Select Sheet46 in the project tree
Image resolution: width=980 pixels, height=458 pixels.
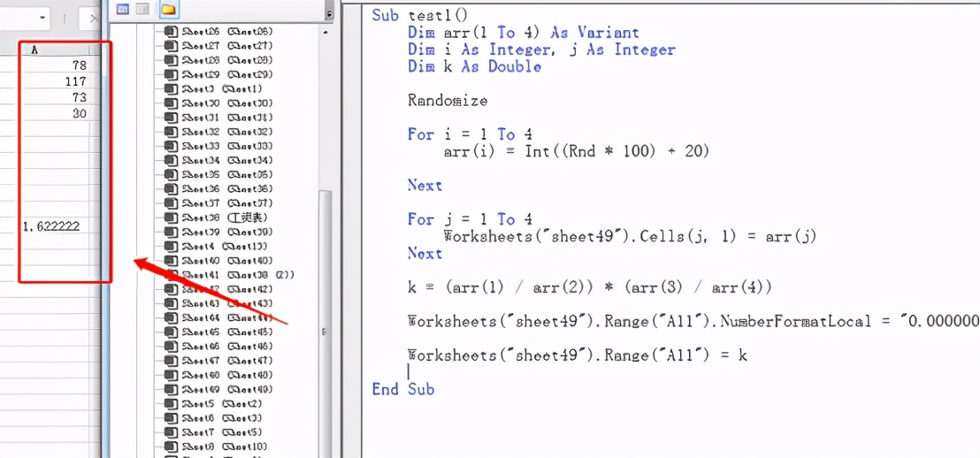point(218,347)
